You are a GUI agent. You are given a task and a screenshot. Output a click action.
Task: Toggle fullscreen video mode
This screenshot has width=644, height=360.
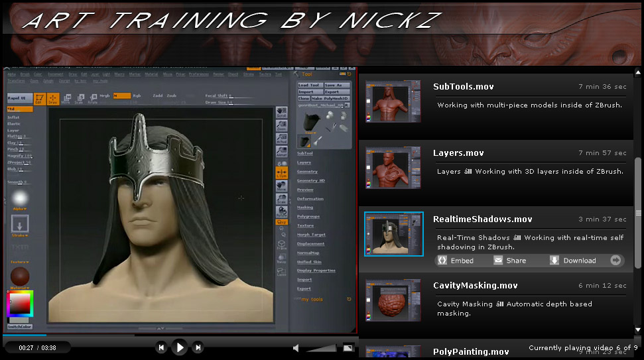348,348
